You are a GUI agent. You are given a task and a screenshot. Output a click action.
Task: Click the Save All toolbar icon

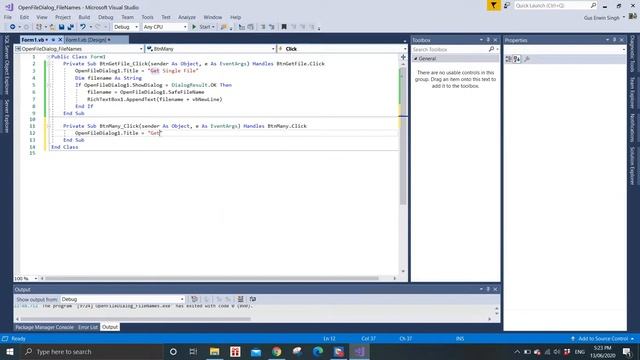click(71, 27)
